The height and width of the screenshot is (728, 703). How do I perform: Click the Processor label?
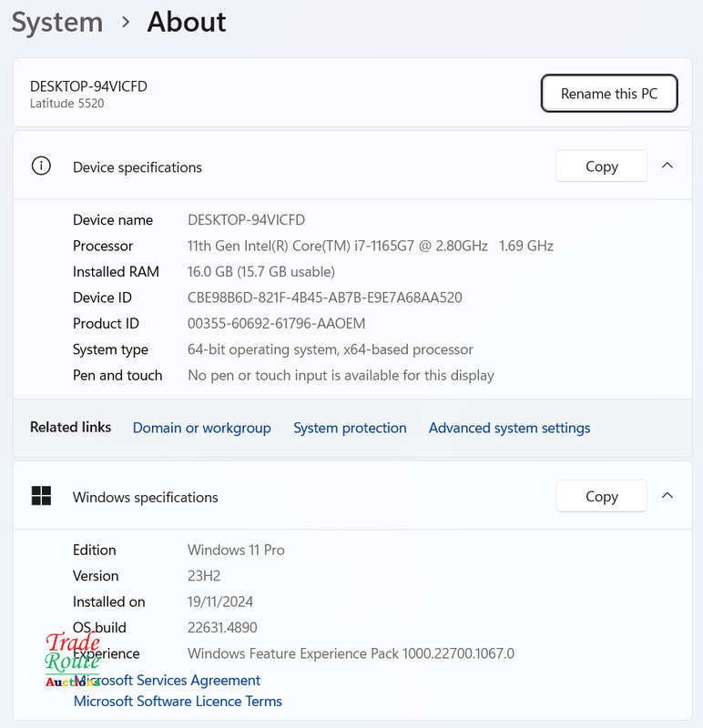pos(103,246)
